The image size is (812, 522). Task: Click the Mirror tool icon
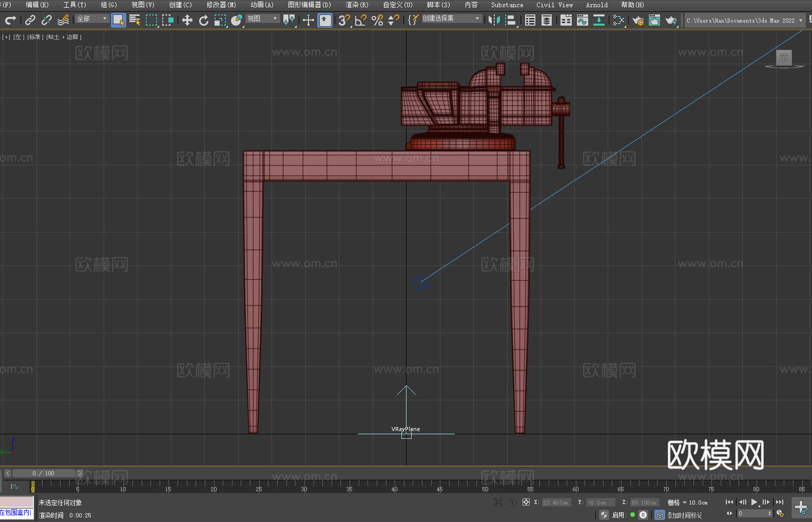click(494, 20)
